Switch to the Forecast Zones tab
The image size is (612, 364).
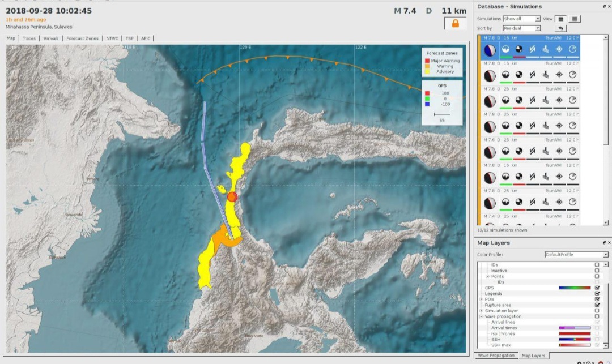pos(82,38)
